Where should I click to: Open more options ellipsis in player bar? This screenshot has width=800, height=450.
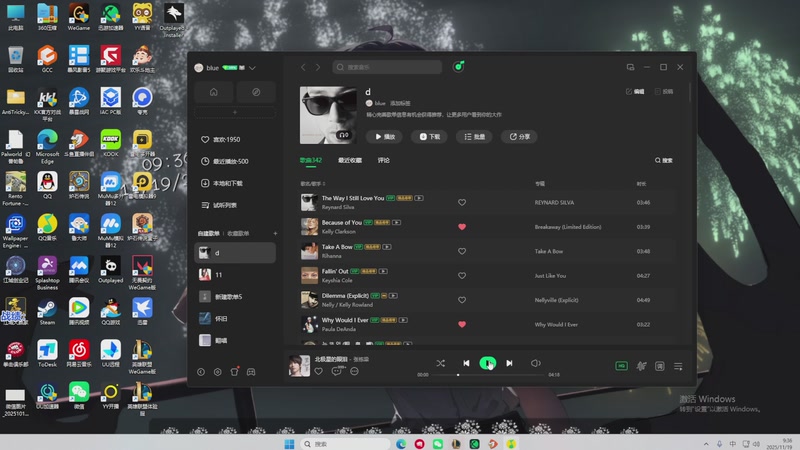point(355,371)
